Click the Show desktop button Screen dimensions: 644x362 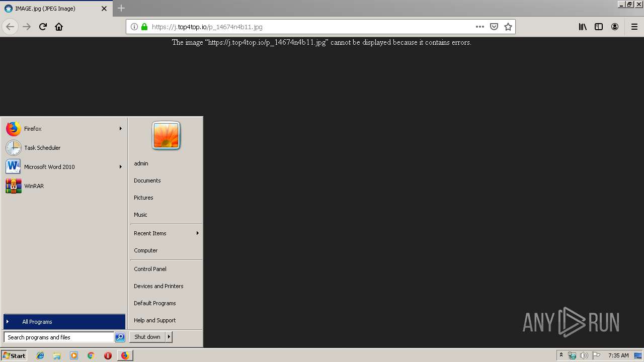(x=638, y=355)
